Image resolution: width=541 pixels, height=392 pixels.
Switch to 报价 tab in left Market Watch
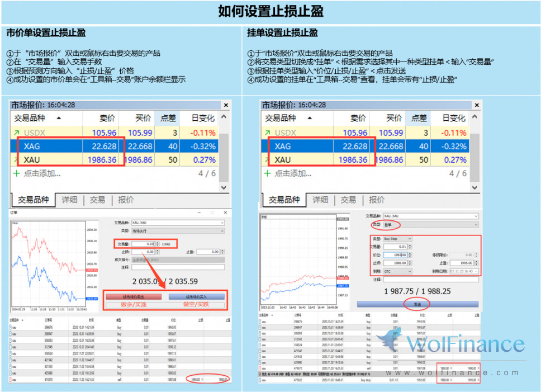pos(126,200)
